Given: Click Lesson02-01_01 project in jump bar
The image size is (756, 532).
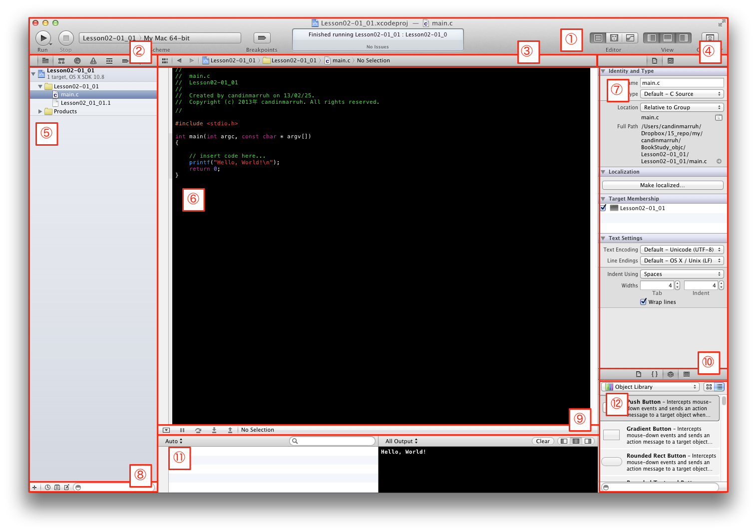Looking at the screenshot, I should pos(229,60).
